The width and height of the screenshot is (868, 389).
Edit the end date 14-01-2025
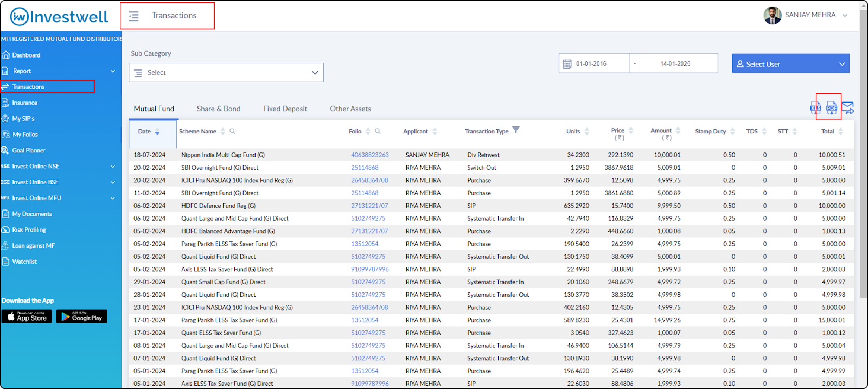point(675,64)
